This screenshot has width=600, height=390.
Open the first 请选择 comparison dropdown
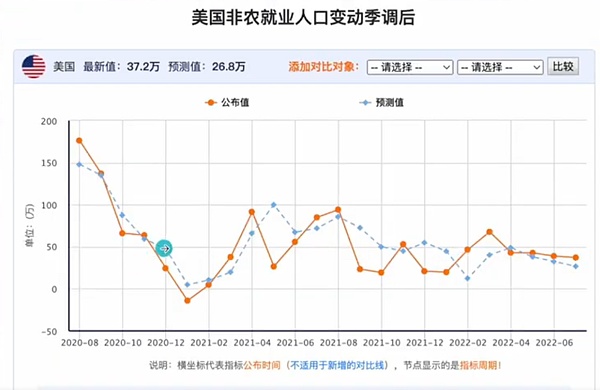coord(410,67)
